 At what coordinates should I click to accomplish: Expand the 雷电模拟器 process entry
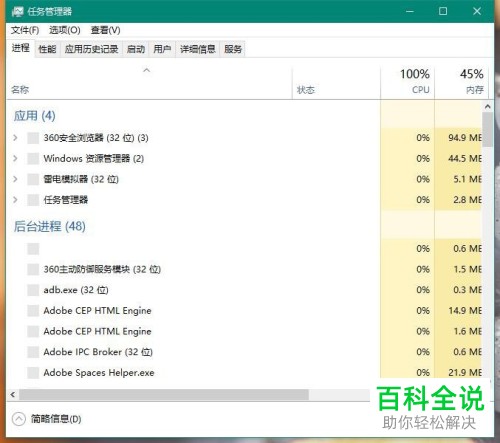(15, 179)
